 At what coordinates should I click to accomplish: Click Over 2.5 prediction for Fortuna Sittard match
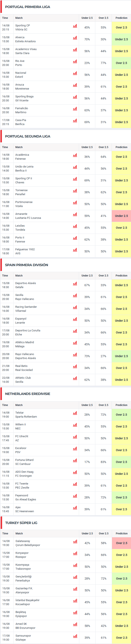121,462
